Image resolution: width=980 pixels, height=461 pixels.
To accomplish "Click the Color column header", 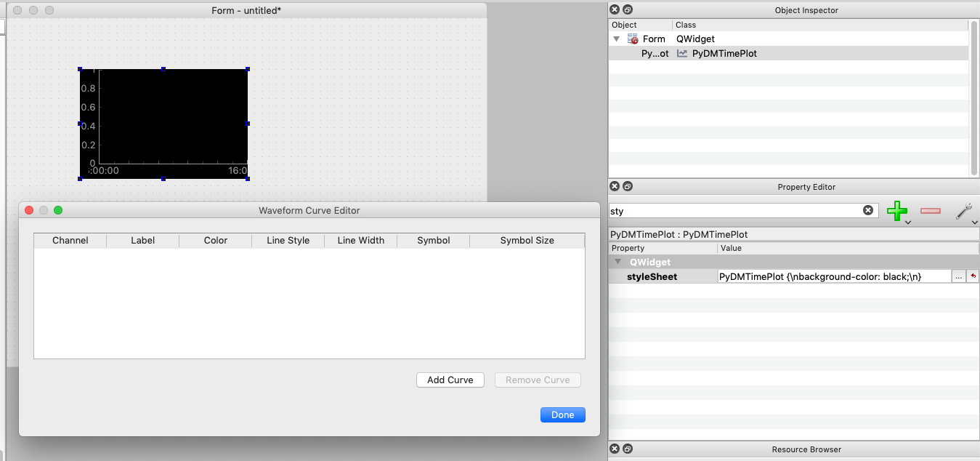I will (216, 240).
